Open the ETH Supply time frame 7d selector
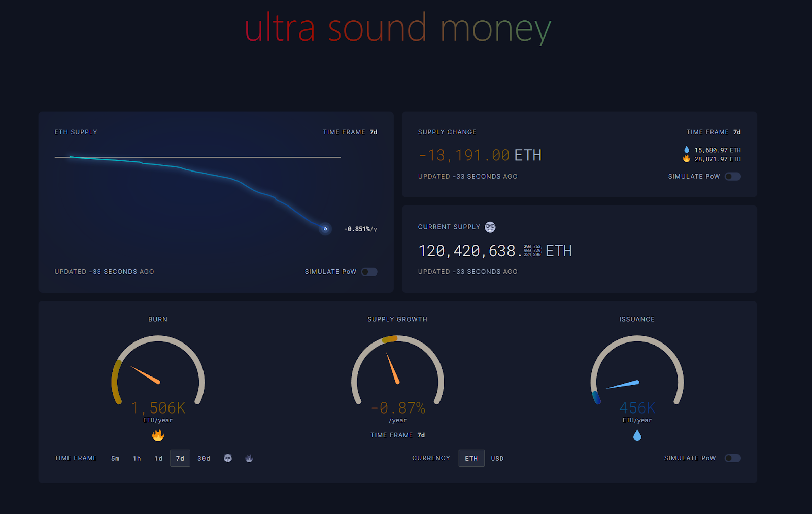 (374, 132)
